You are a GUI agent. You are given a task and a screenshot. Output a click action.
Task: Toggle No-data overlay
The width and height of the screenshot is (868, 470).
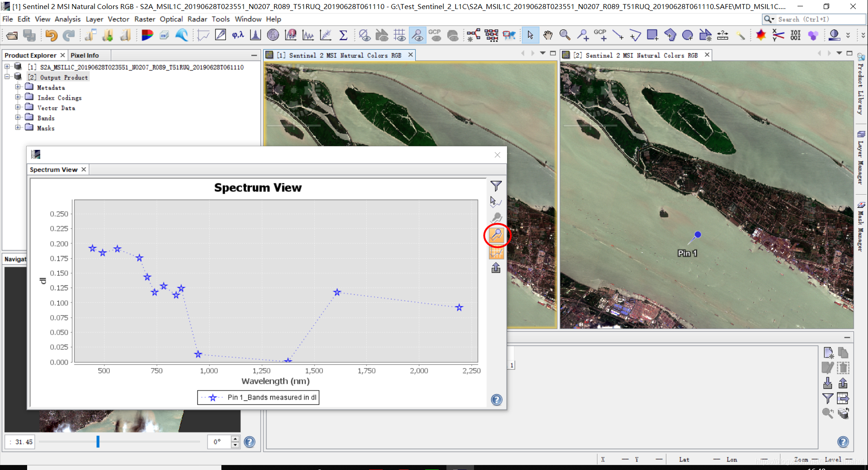coord(364,35)
